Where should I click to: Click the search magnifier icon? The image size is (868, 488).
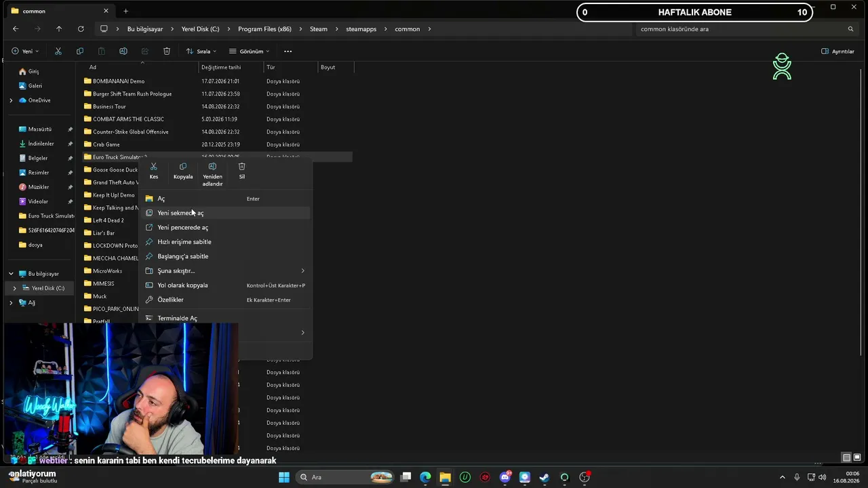click(x=850, y=29)
